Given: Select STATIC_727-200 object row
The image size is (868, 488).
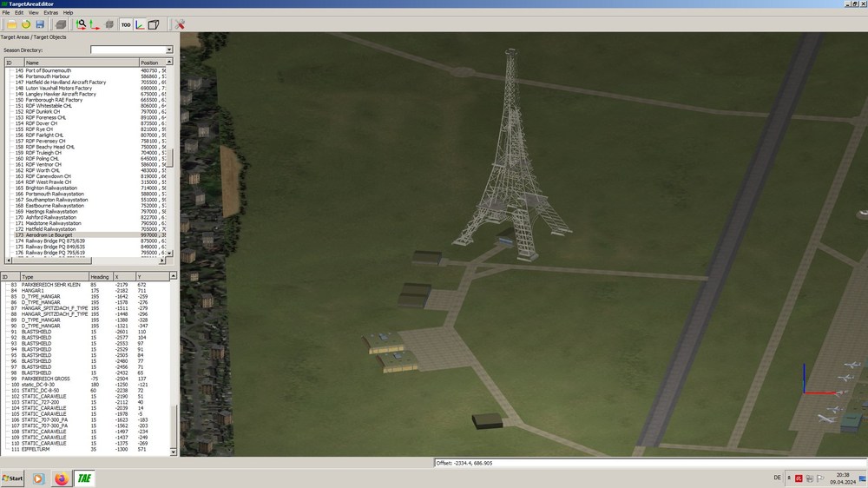Looking at the screenshot, I should click(x=85, y=402).
